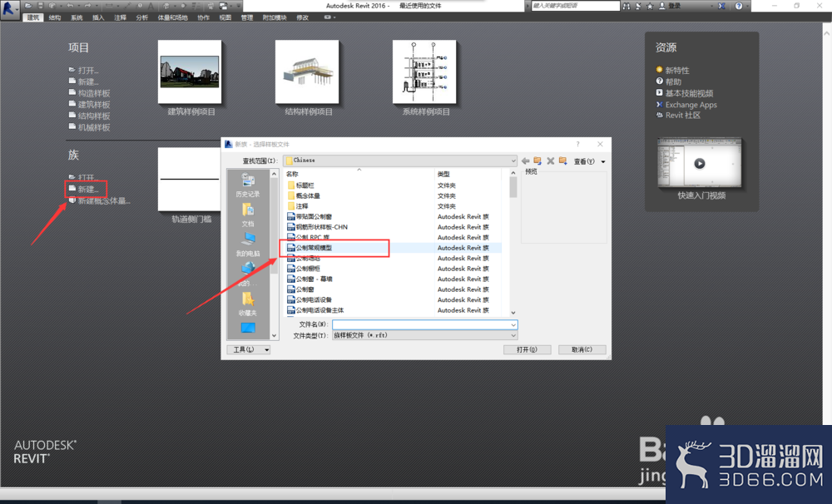Open 历史记录 in dialog places bar
Image resolution: width=832 pixels, height=504 pixels.
248,185
